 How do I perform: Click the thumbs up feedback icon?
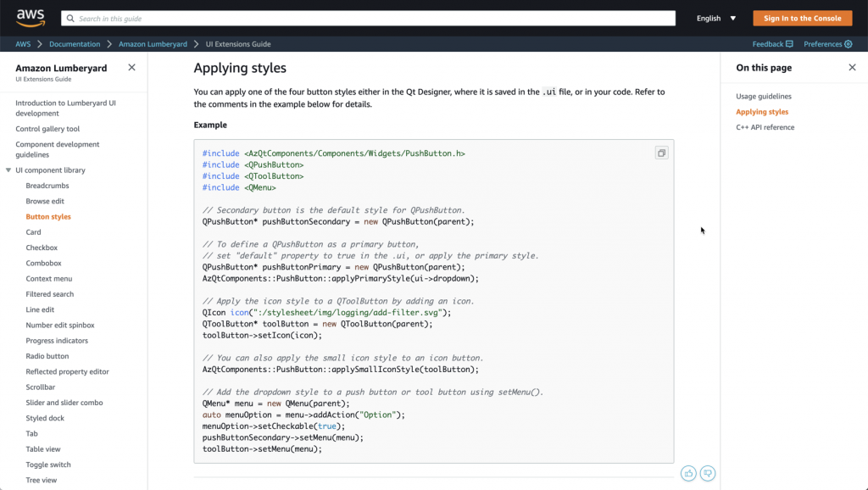[x=688, y=473]
